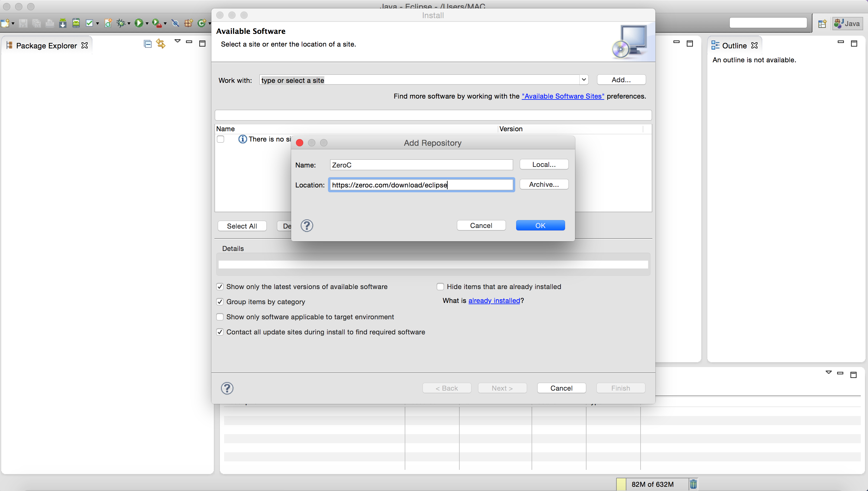Open the Available Software Sites link
The width and height of the screenshot is (868, 491).
(563, 96)
